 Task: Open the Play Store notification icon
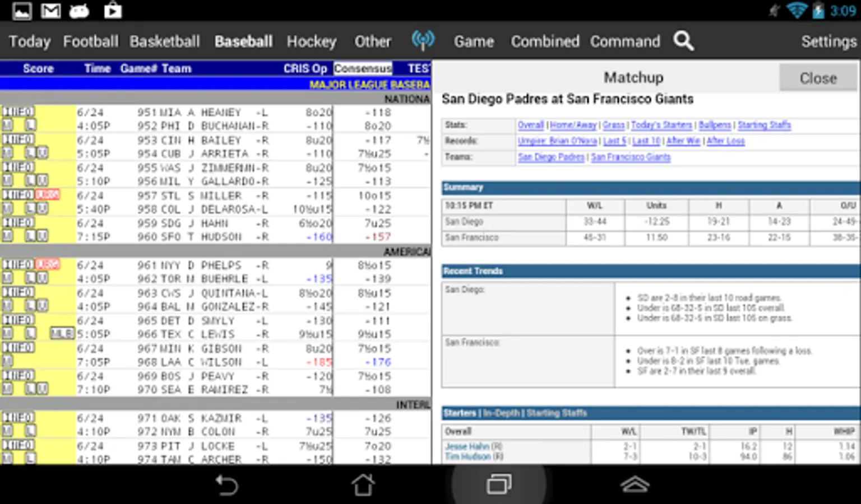(113, 11)
